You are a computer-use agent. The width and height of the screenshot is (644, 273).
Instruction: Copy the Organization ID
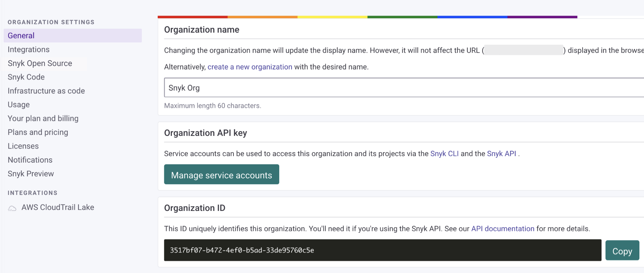pos(622,250)
